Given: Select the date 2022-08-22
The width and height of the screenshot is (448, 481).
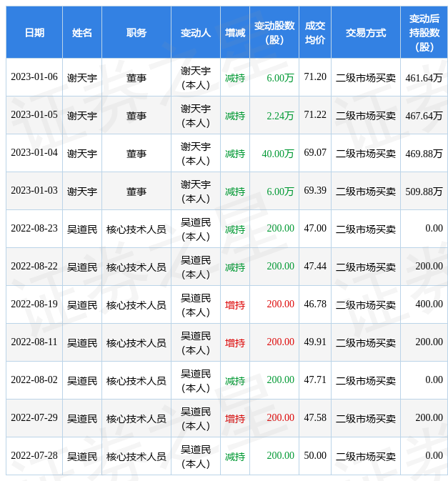Looking at the screenshot, I should pos(34,267).
